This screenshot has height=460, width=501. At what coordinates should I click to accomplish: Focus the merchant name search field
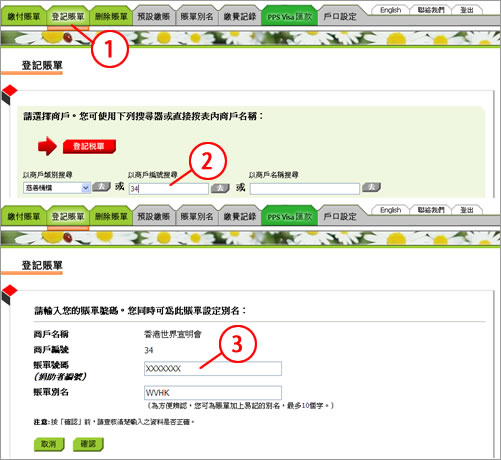(305, 189)
